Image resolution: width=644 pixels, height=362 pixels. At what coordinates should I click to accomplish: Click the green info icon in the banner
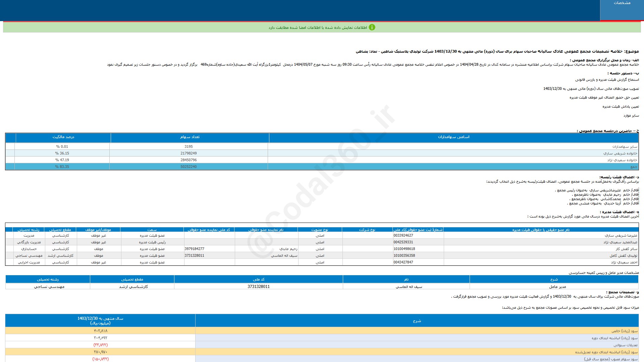372,27
